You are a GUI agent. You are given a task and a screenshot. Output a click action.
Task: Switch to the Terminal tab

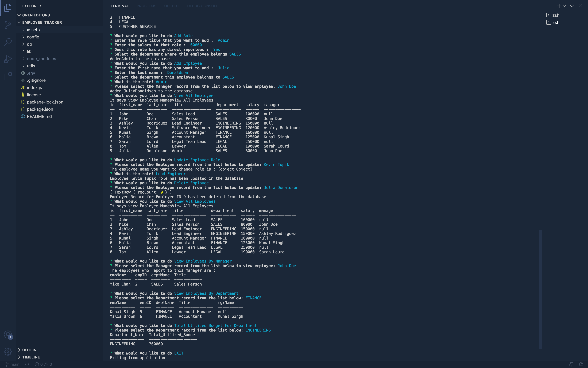[x=120, y=6]
